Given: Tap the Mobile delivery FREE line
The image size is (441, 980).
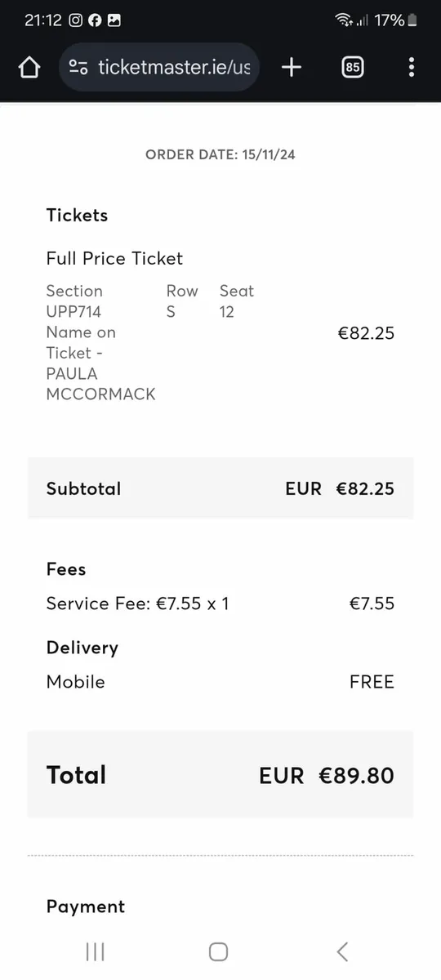Looking at the screenshot, I should click(220, 682).
